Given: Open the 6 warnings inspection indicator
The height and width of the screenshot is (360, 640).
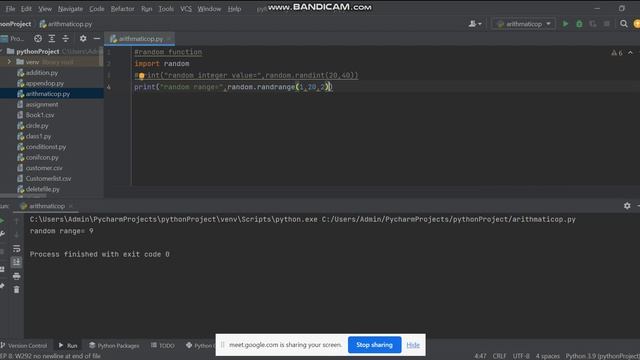Looking at the screenshot, I should click(617, 53).
